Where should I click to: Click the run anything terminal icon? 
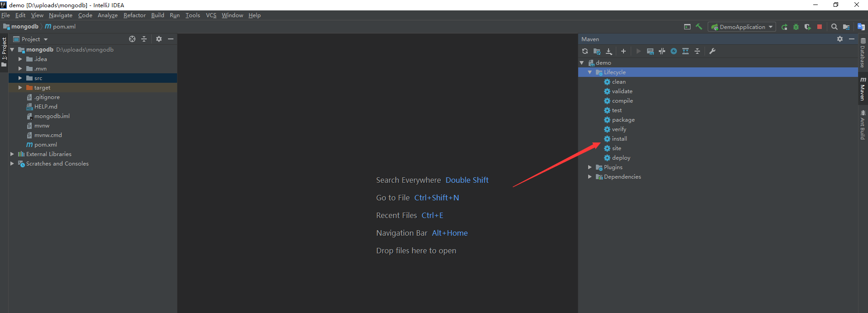click(687, 27)
